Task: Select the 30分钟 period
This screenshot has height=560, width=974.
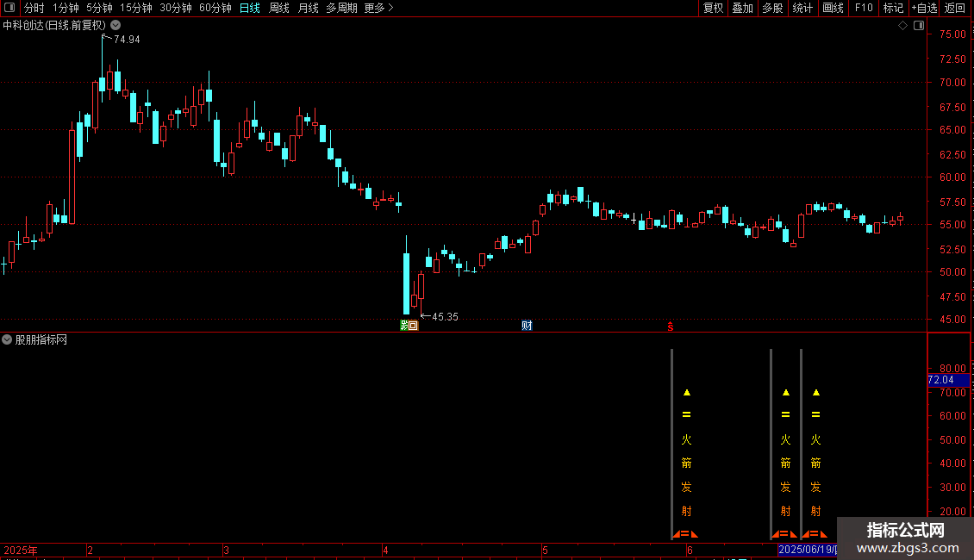Action: [x=175, y=8]
